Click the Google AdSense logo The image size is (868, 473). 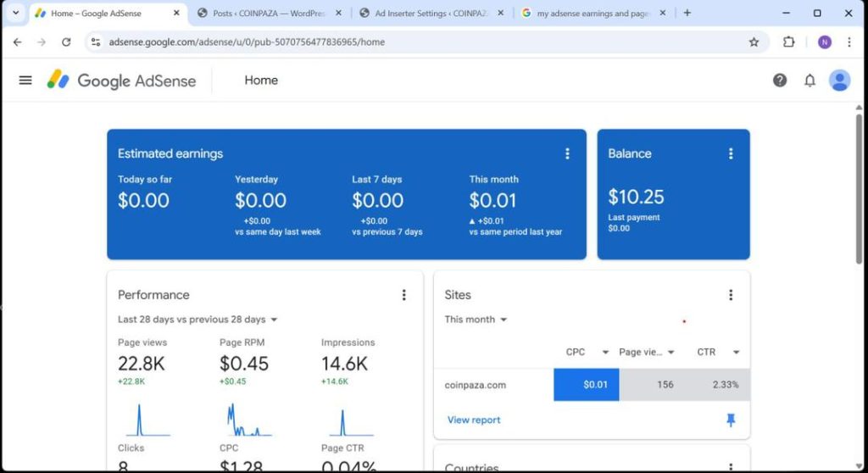(x=121, y=81)
